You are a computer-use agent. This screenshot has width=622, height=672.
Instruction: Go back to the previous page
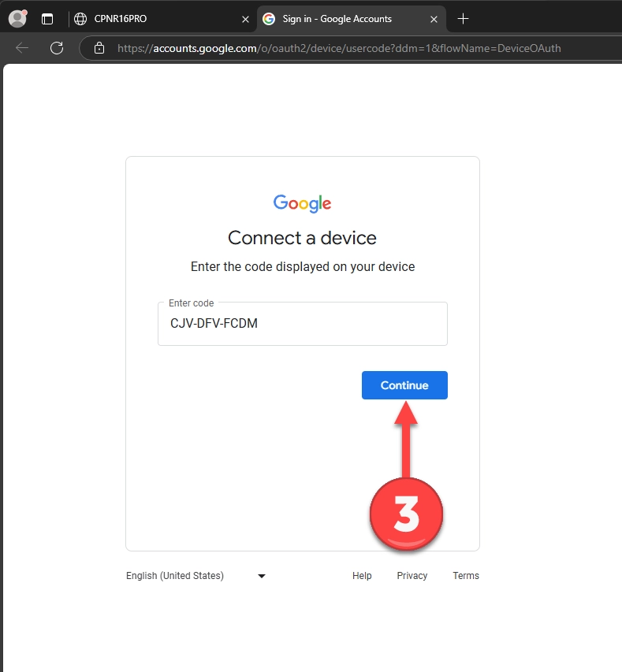coord(22,48)
